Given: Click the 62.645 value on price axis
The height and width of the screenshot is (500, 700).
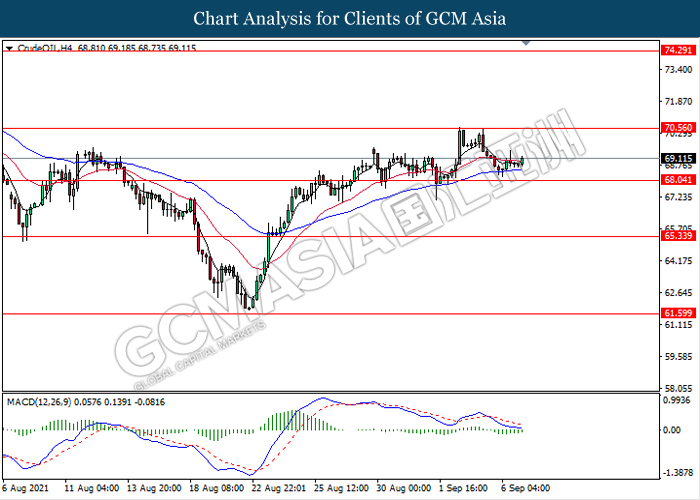Looking at the screenshot, I should point(679,293).
